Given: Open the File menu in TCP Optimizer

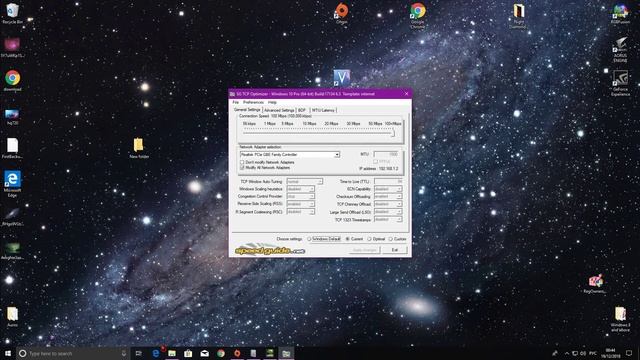Looking at the screenshot, I should (236, 102).
